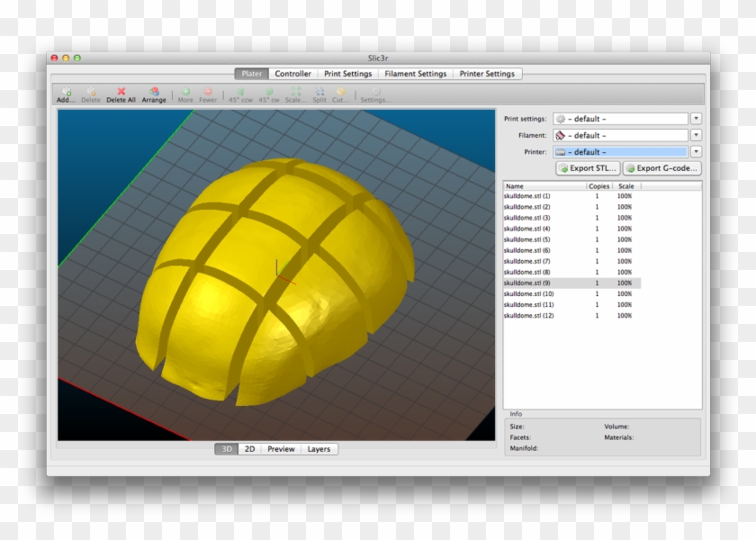Open the Filament Settings tab
Image resolution: width=756 pixels, height=540 pixels.
(416, 74)
